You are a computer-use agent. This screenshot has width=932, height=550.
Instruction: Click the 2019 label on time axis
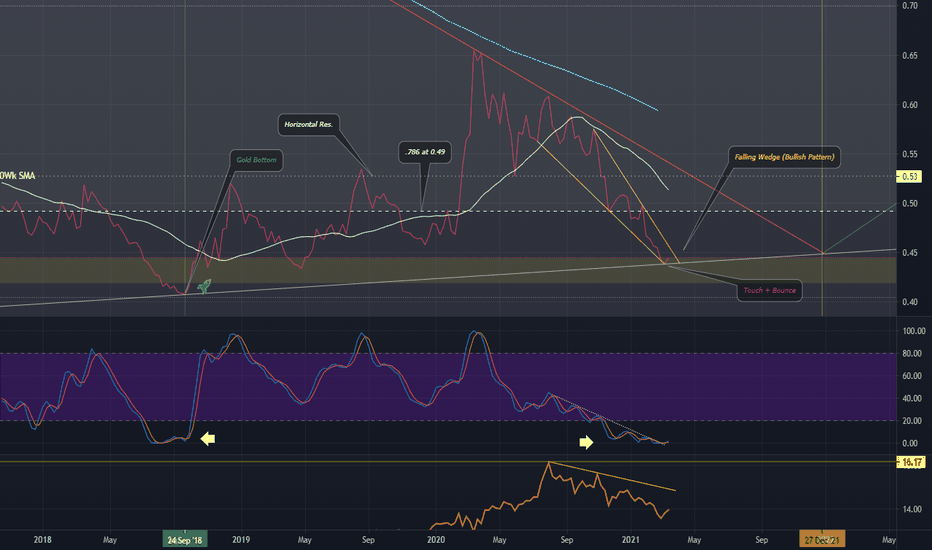click(241, 540)
